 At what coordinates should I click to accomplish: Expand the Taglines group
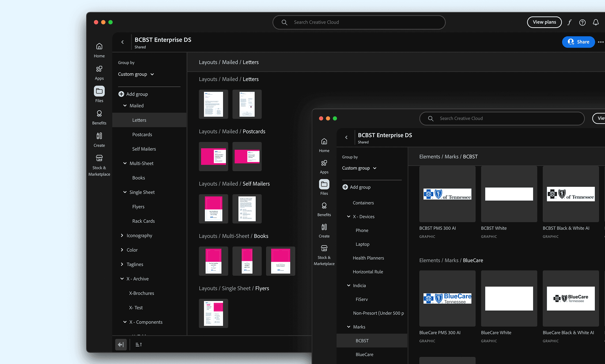(x=122, y=264)
